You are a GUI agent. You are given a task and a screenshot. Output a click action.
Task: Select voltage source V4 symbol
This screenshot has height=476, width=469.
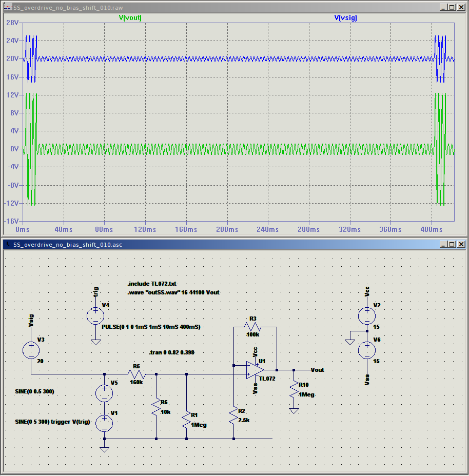[x=95, y=316]
